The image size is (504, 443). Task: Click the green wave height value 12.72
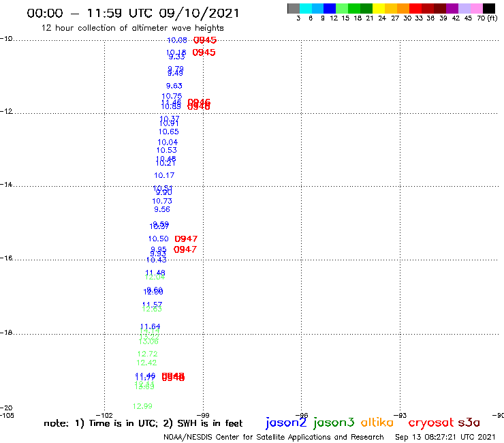[147, 354]
